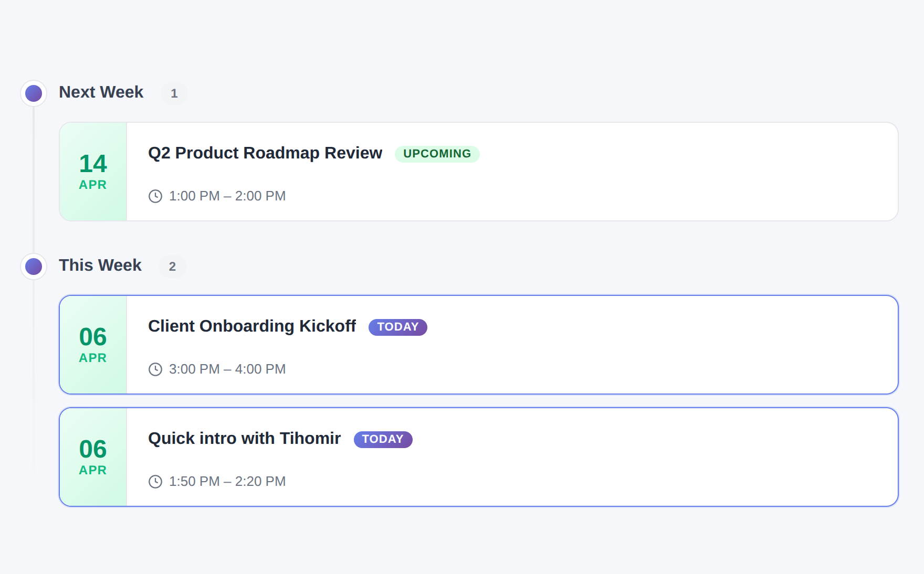Click the This Week count badge showing 2

coord(172,267)
